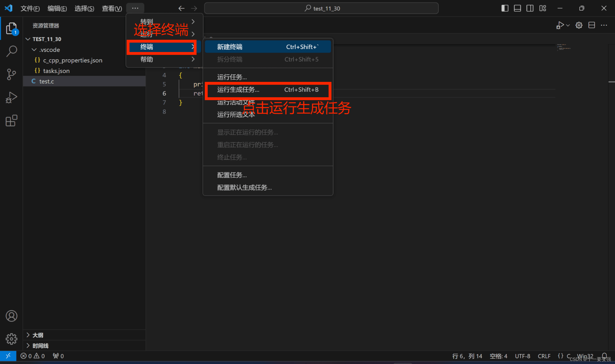Image resolution: width=615 pixels, height=364 pixels.
Task: Go forward with the right arrow
Action: [x=194, y=8]
